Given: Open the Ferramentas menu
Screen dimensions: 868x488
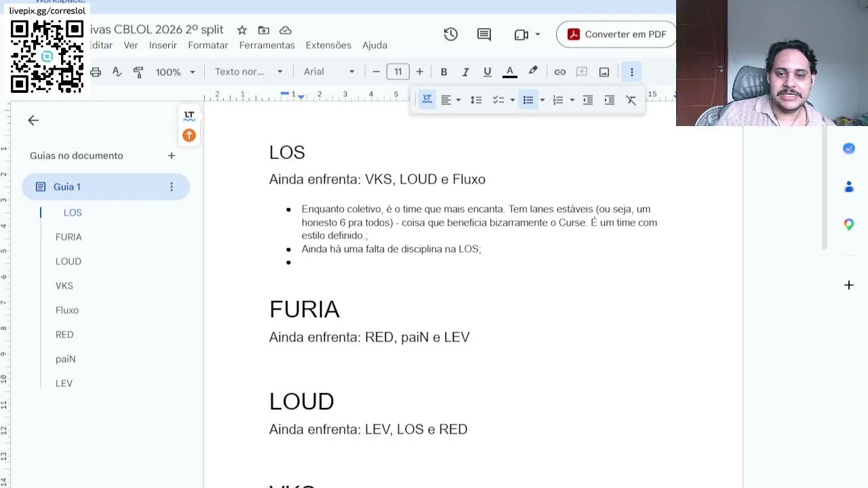Looking at the screenshot, I should point(267,45).
